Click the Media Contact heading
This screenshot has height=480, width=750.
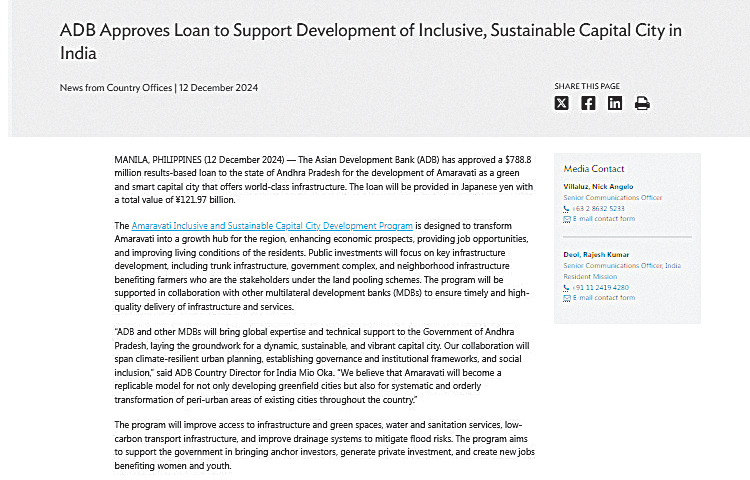coord(594,169)
